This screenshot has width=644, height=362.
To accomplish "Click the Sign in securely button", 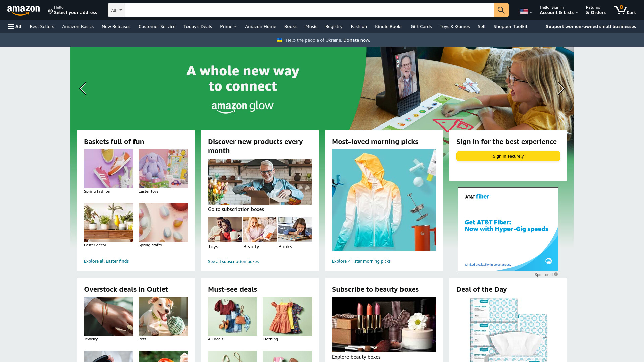I will pos(508,156).
